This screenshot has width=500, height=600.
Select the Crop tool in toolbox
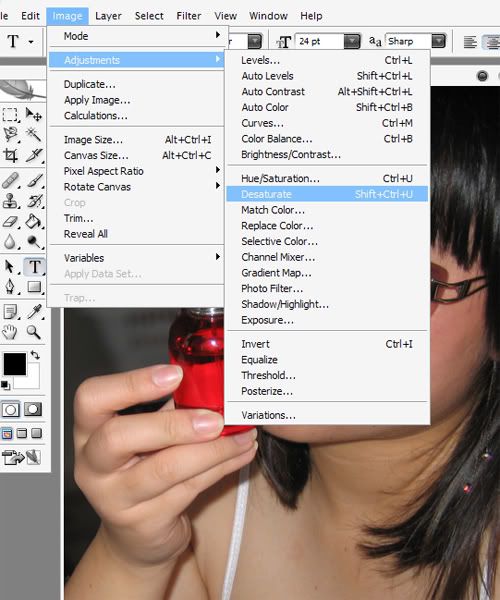[10, 155]
